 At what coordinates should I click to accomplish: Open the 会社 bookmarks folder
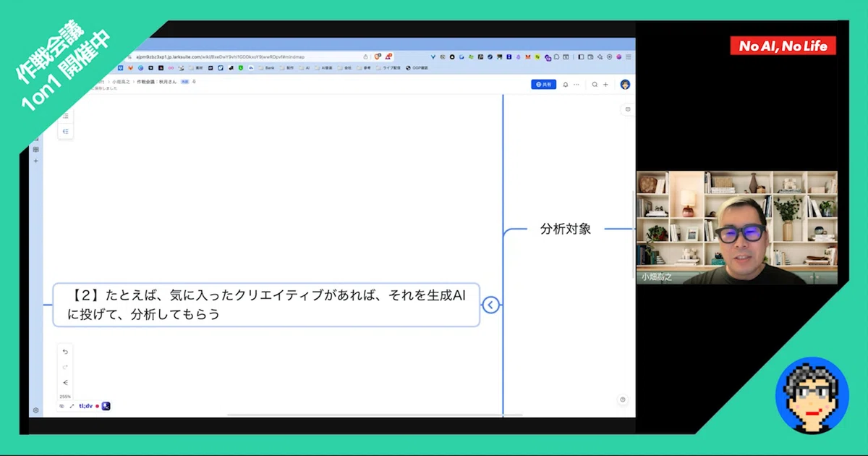[345, 68]
